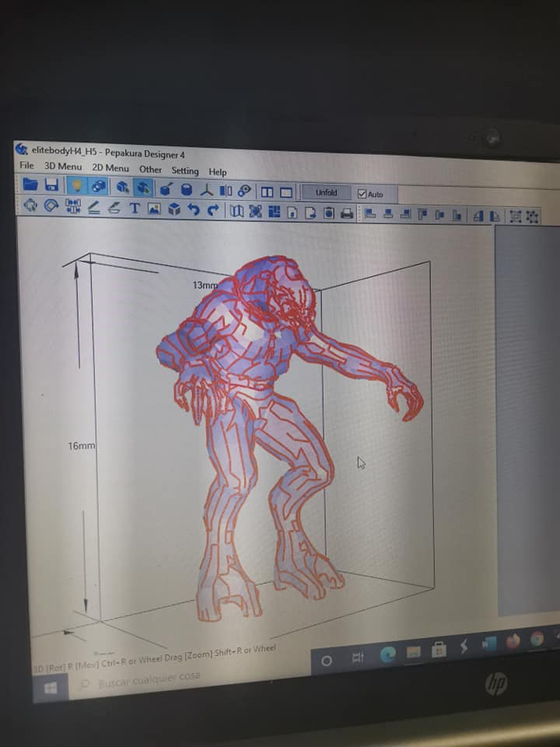Click the third align bottom-right icon
560x747 pixels.
(x=405, y=215)
